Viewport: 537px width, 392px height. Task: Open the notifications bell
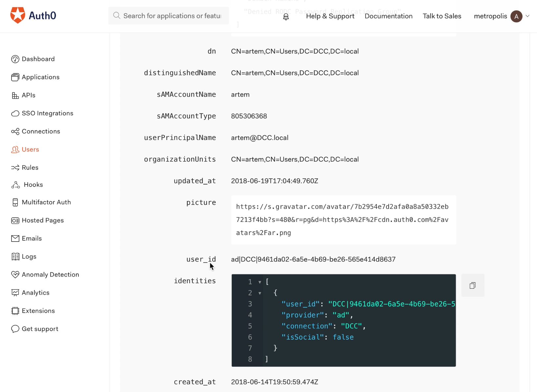(x=286, y=17)
